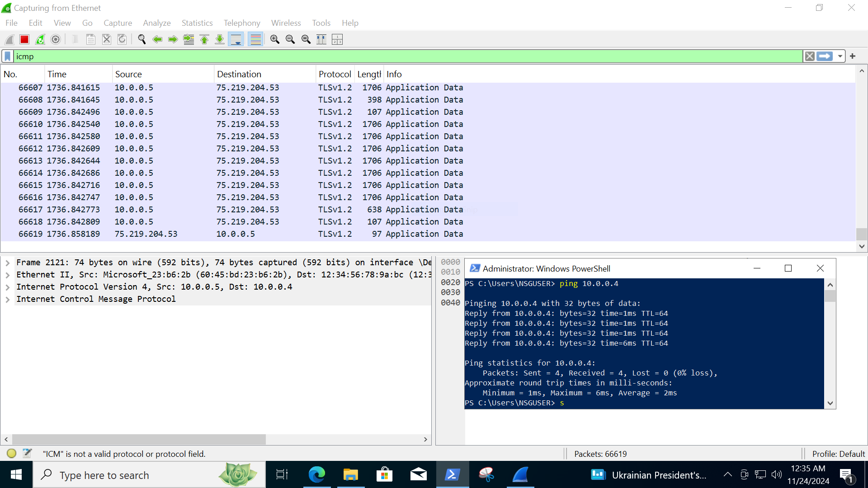Image resolution: width=868 pixels, height=488 pixels.
Task: Sort by the Protocol column header
Action: (335, 74)
